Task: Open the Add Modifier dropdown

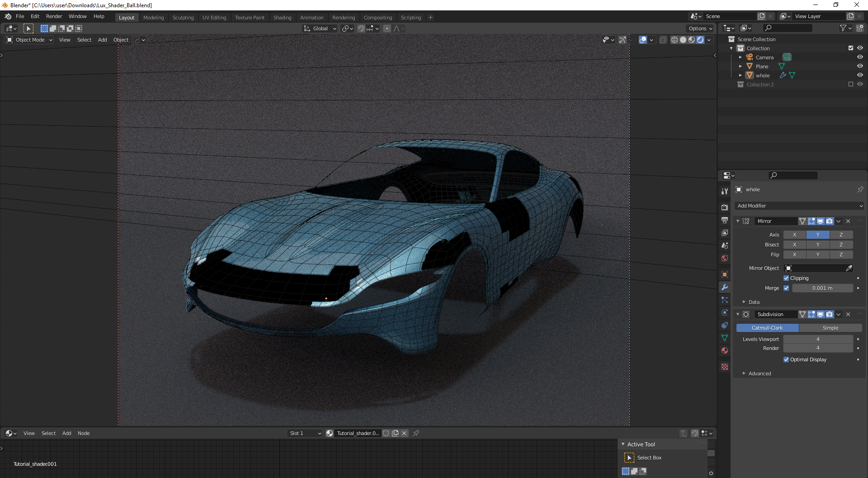Action: point(799,206)
